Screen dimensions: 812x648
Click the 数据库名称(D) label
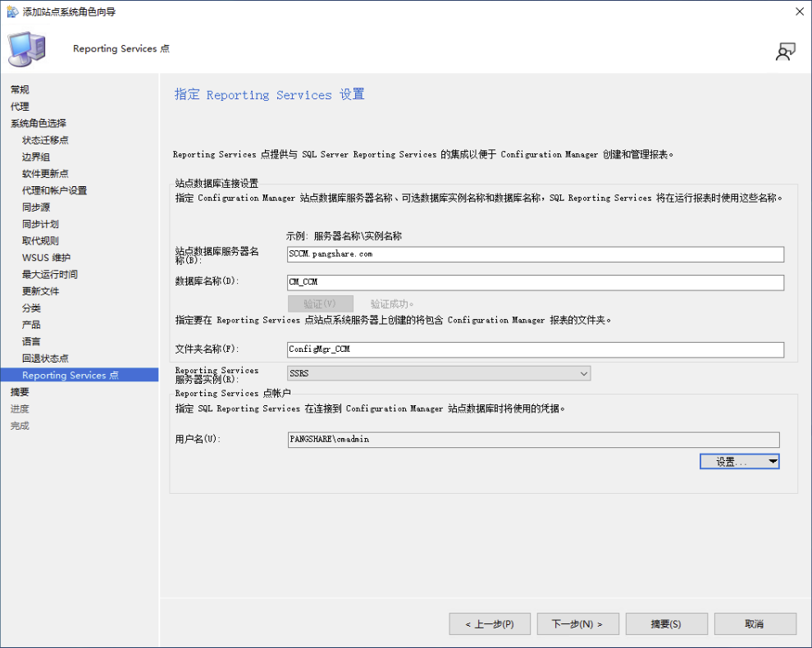click(x=208, y=281)
